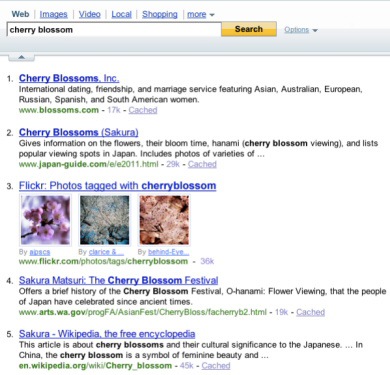Select the Web search tab
Screen dimensions: 390x375
pos(20,14)
